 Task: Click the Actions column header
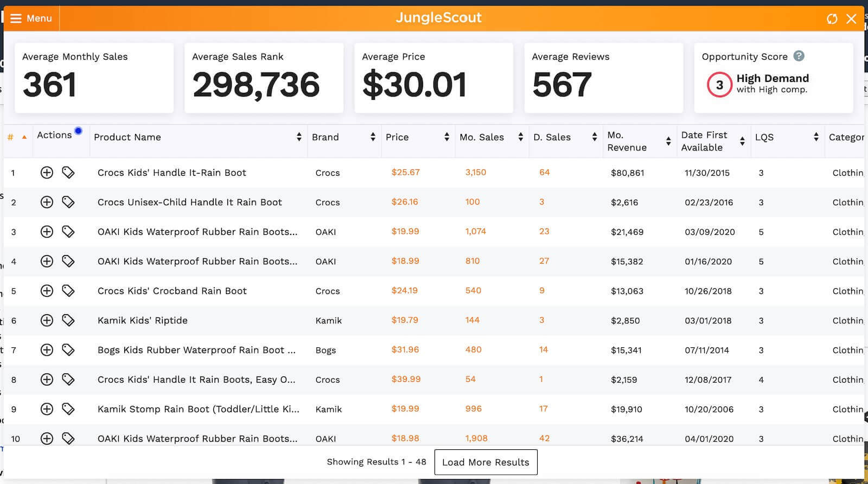pyautogui.click(x=54, y=135)
